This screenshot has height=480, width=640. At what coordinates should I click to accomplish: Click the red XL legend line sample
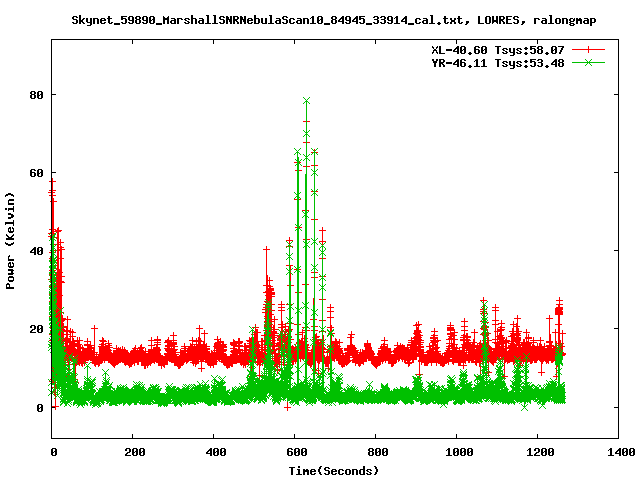click(x=588, y=50)
